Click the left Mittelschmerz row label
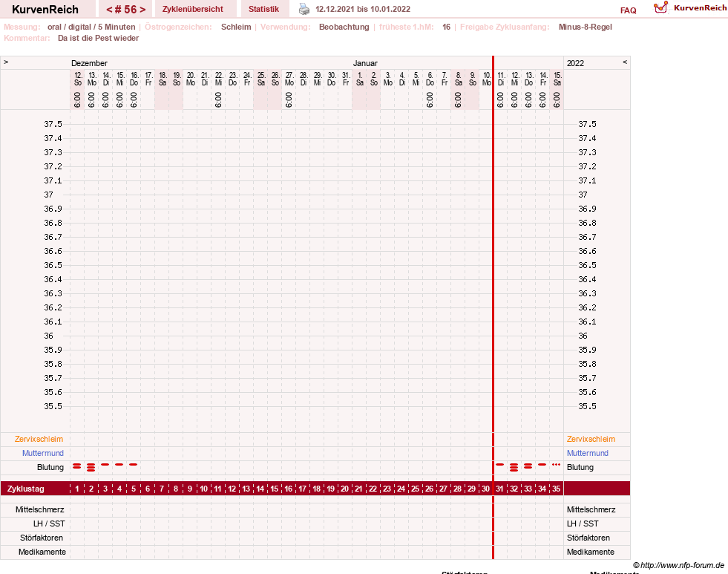Image resolution: width=728 pixels, height=574 pixels. (40, 509)
